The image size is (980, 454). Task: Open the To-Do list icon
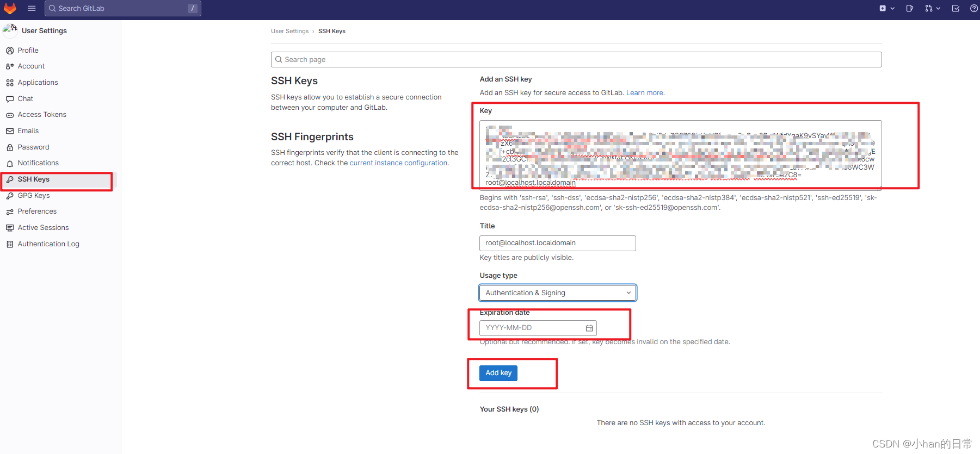[956, 8]
